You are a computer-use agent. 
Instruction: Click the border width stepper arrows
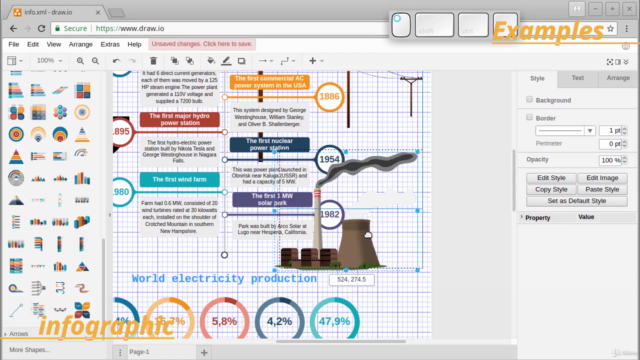click(624, 131)
